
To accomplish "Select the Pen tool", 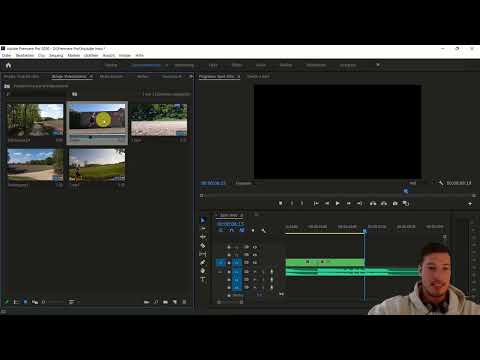I will tap(203, 263).
